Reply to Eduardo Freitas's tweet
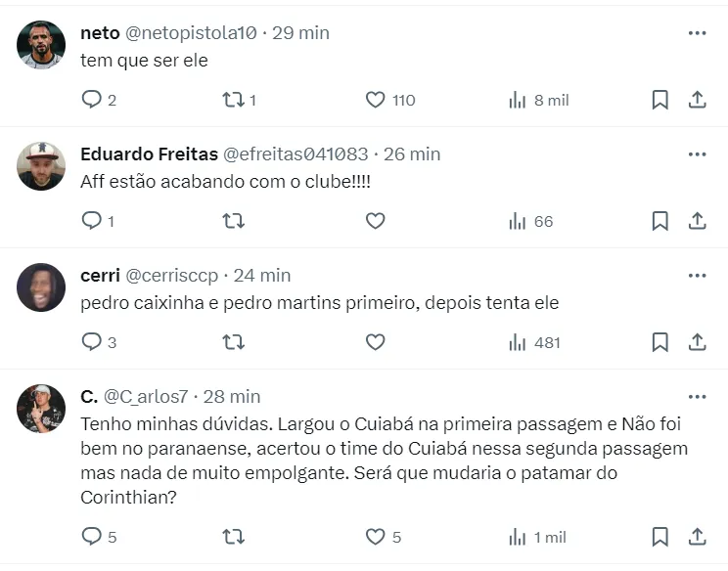Screen dimensions: 728x571 [x=92, y=221]
